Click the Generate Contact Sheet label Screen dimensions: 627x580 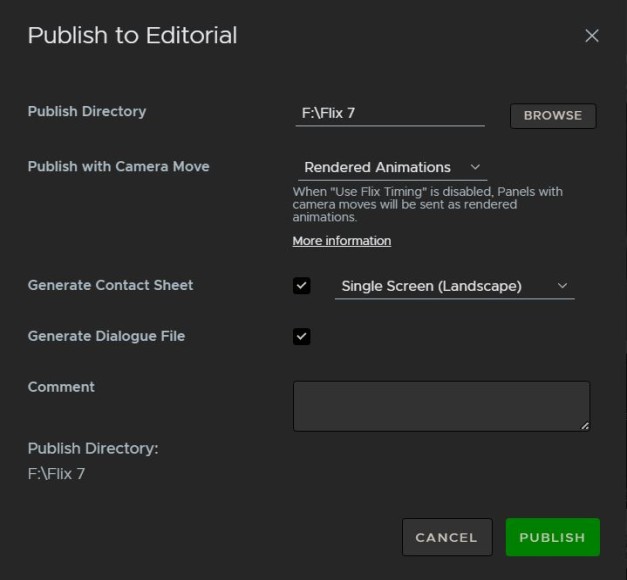pos(110,285)
